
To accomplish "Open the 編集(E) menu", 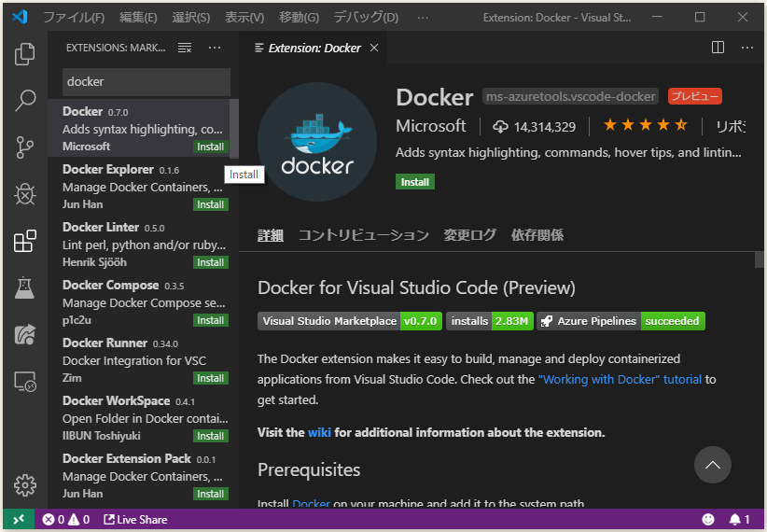I will [x=138, y=17].
